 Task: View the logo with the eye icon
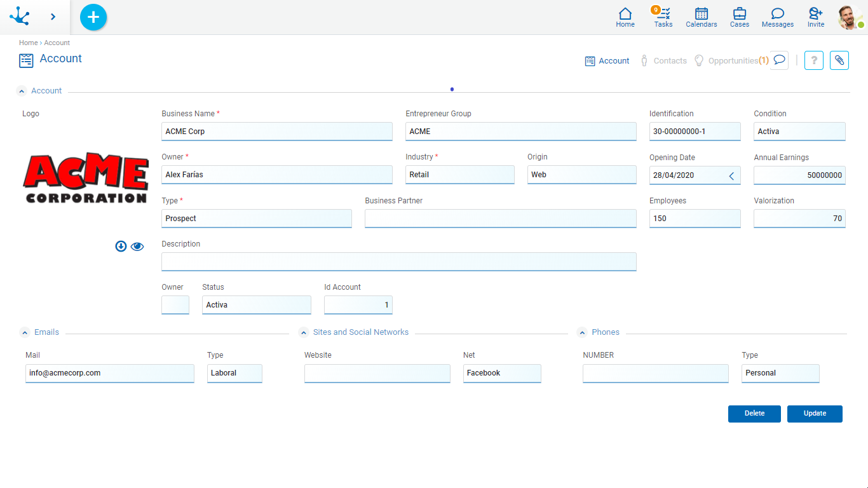pos(137,247)
